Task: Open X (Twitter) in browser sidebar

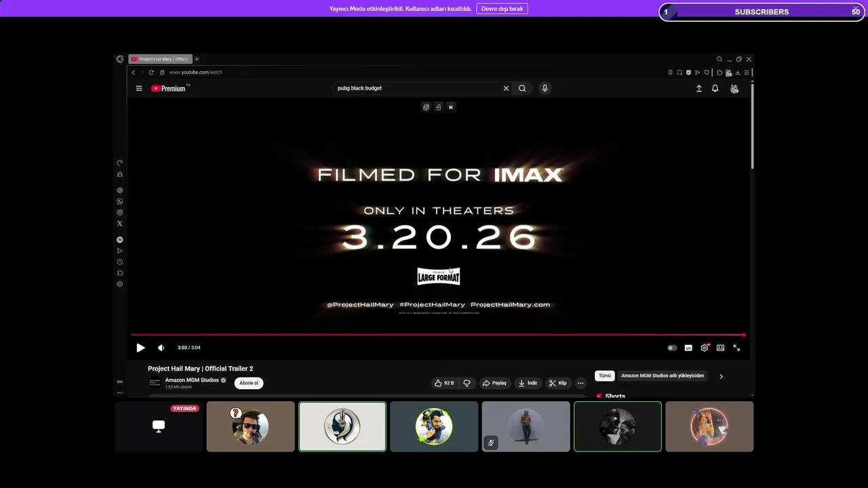Action: (x=120, y=224)
